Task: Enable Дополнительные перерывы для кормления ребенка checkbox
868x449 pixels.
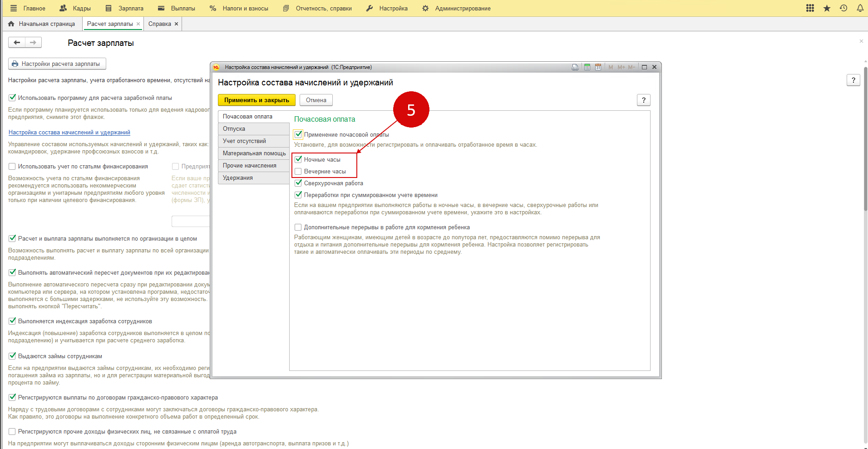Action: pyautogui.click(x=298, y=227)
